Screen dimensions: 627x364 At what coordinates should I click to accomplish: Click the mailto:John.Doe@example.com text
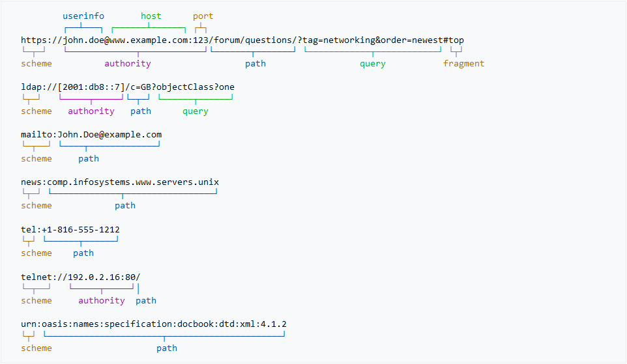tap(91, 135)
